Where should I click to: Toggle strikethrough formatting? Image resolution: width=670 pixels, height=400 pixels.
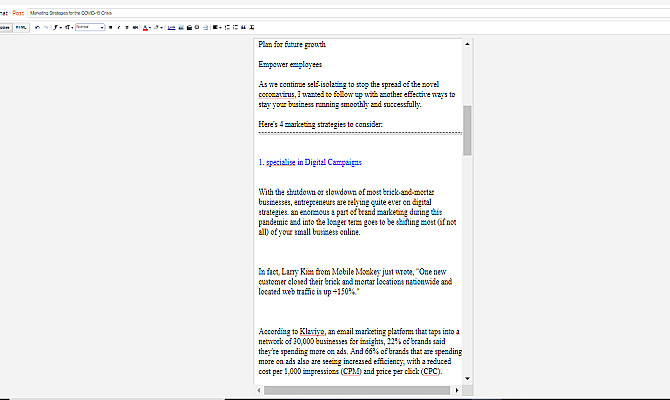pyautogui.click(x=135, y=27)
